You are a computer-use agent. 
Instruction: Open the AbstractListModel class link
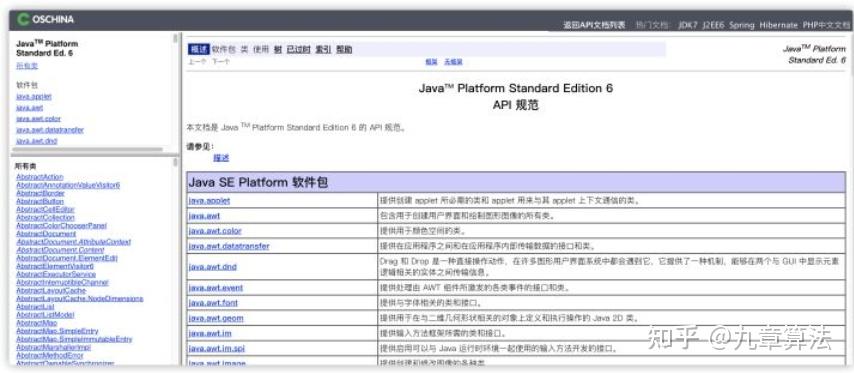coord(45,315)
